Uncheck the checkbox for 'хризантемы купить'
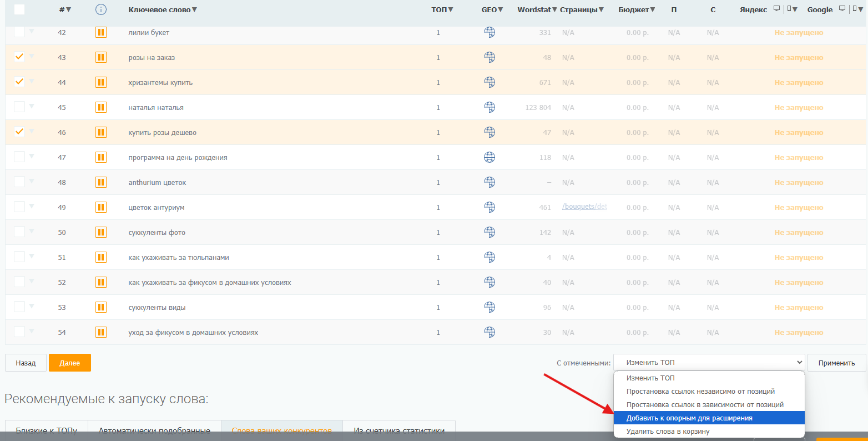This screenshot has width=868, height=441. (x=19, y=82)
